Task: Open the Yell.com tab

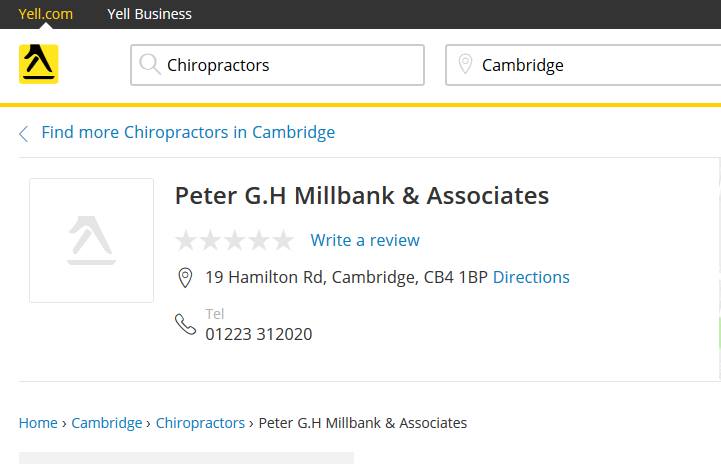Action: pos(45,14)
